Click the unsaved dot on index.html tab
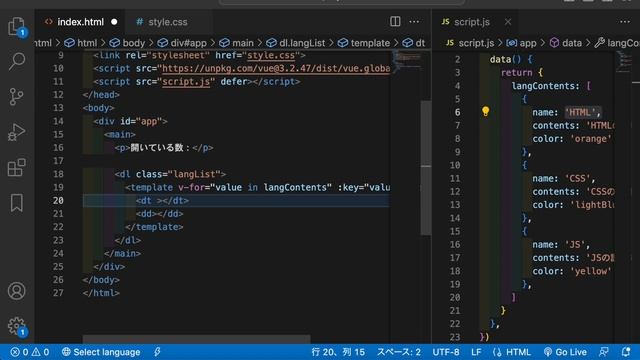 114,22
